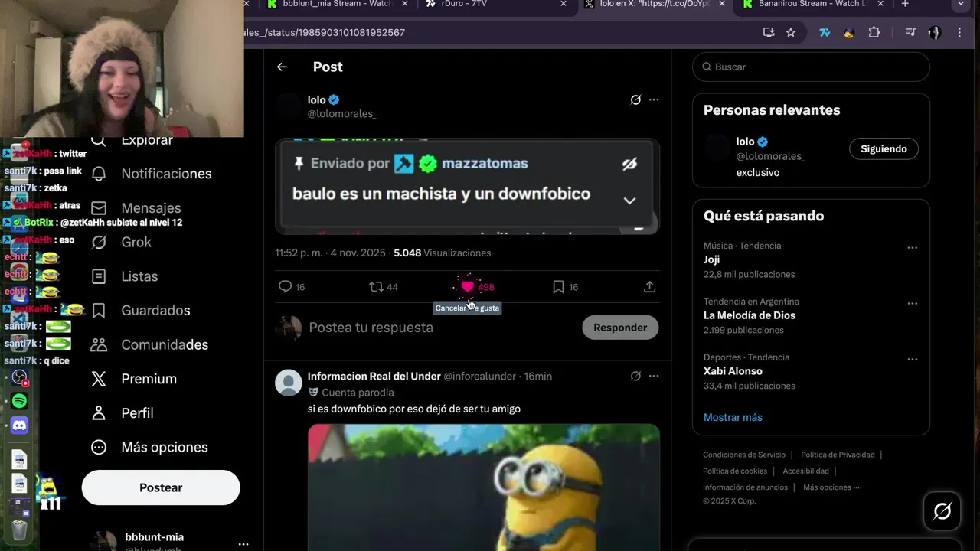This screenshot has height=551, width=980.
Task: Open Política de cookies link
Action: coord(735,471)
